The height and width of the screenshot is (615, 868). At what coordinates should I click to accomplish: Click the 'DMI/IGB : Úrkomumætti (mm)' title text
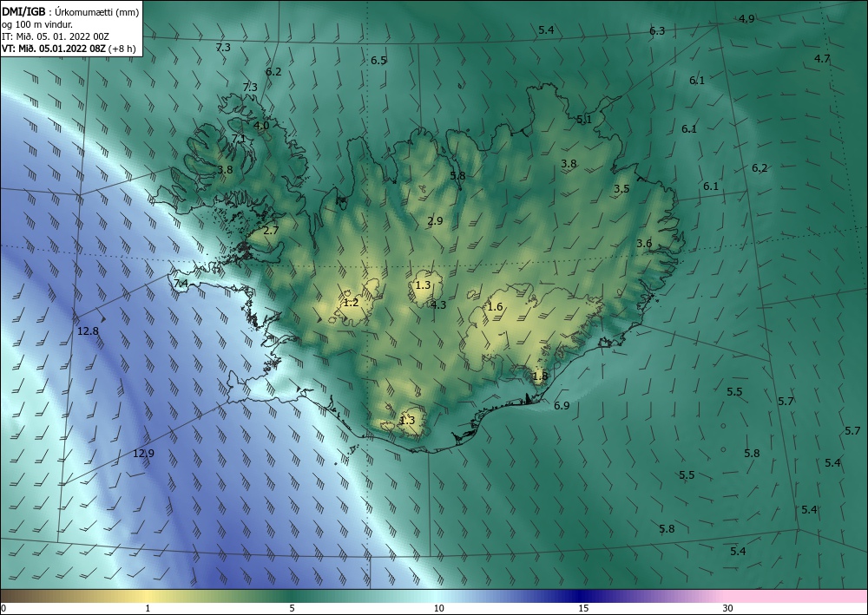(70, 11)
